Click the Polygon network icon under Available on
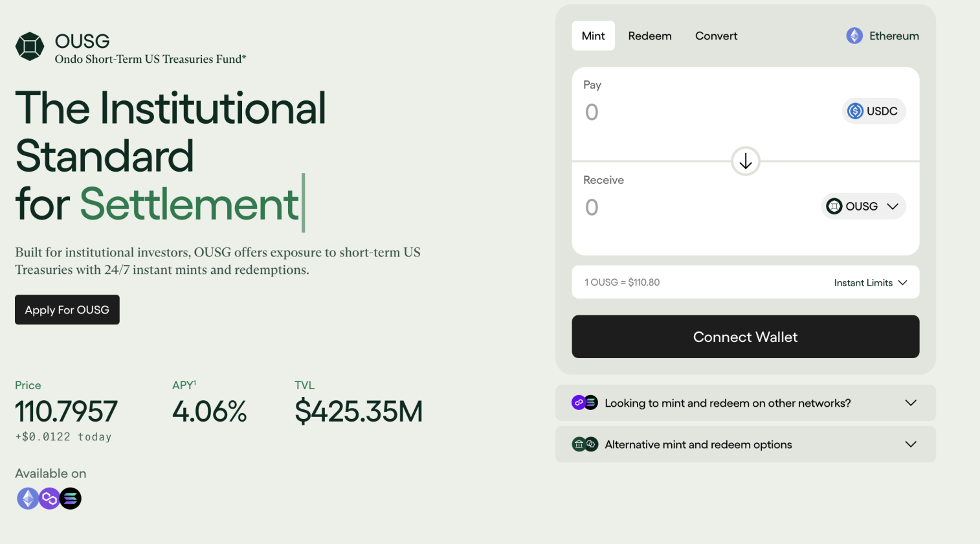This screenshot has width=980, height=544. [x=49, y=499]
